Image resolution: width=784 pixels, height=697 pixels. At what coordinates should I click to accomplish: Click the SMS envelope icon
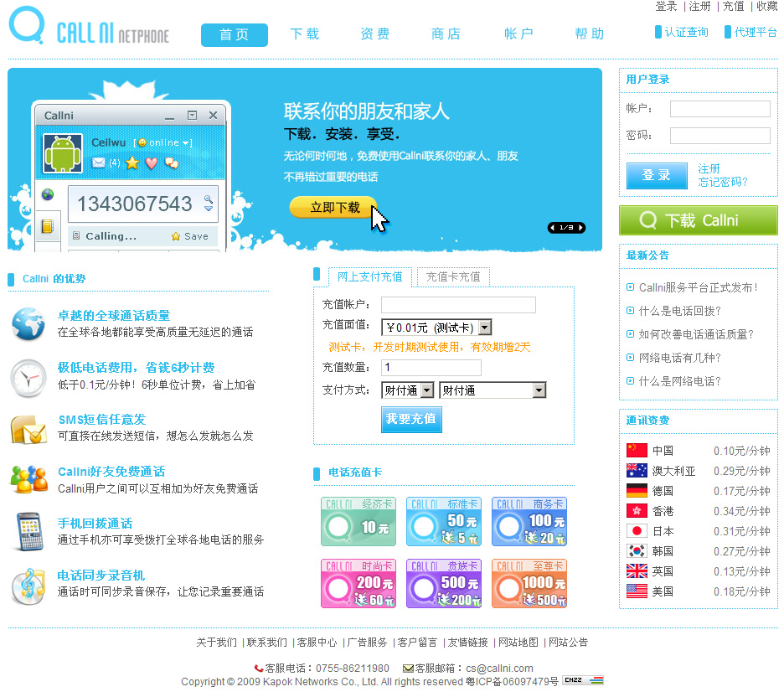[28, 430]
